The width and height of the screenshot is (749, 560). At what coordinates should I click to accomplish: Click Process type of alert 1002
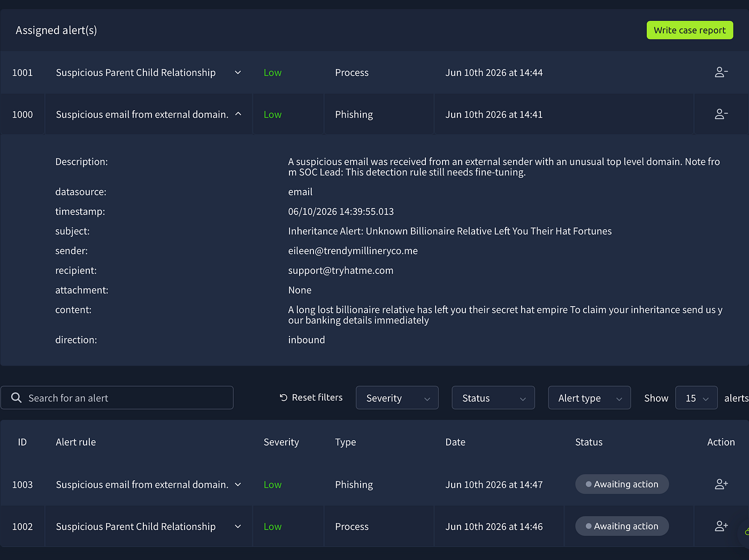click(x=351, y=526)
